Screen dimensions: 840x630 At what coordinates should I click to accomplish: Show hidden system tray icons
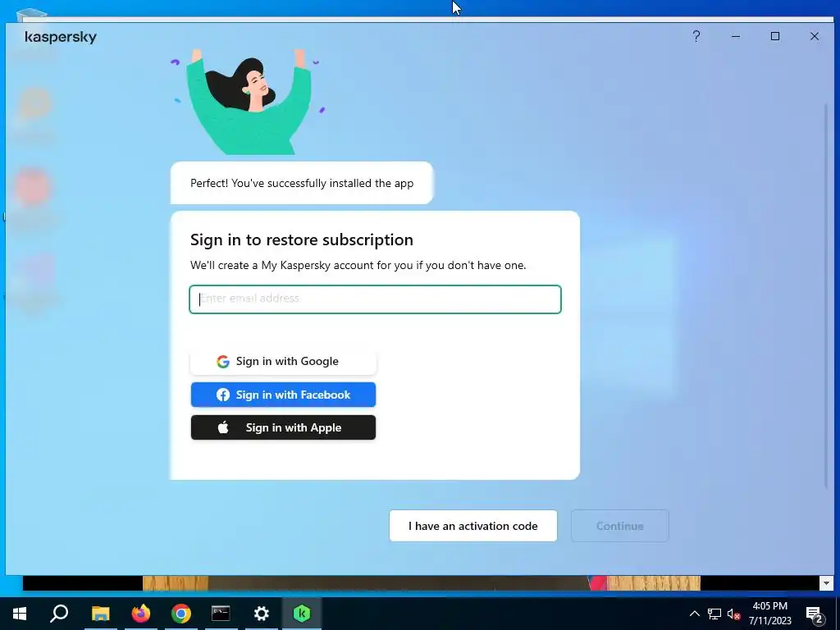pos(694,614)
